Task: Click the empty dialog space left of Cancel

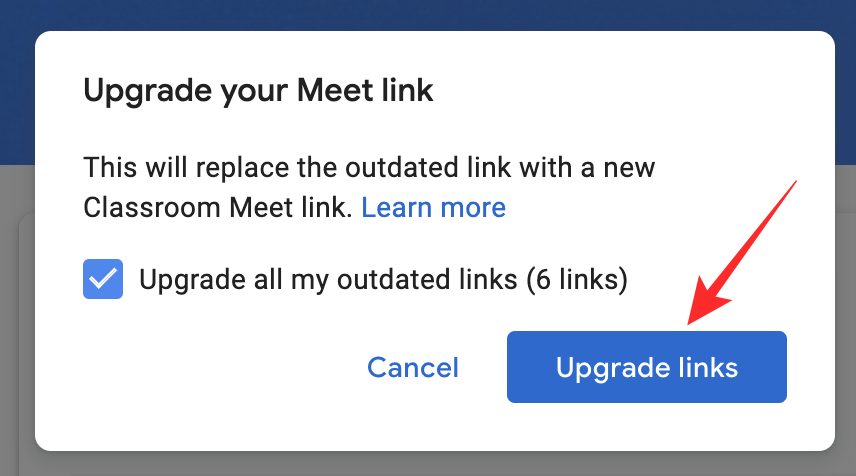Action: click(x=200, y=367)
